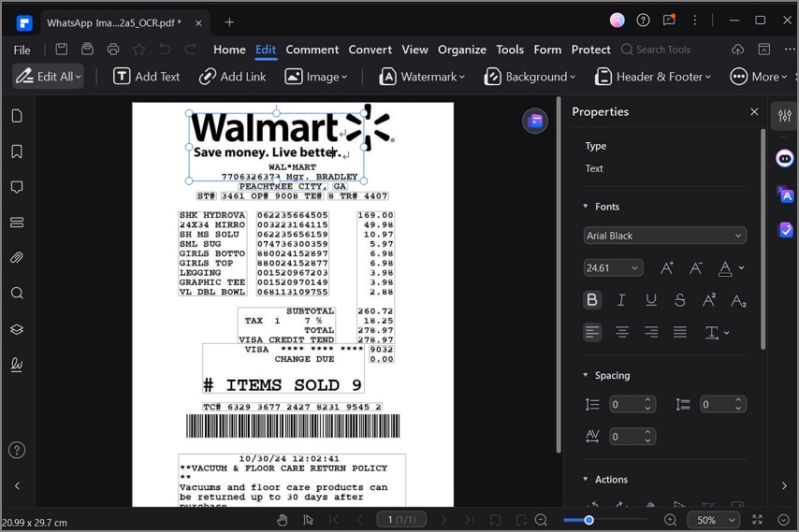Screen dimensions: 799x532
Task: Open the 50% zoom level dropdown
Action: click(713, 520)
